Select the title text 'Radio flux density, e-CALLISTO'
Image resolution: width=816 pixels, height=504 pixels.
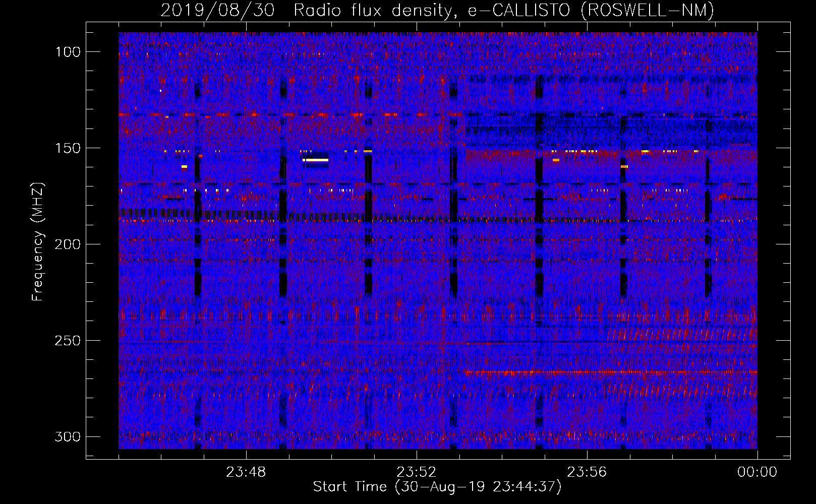(x=432, y=10)
